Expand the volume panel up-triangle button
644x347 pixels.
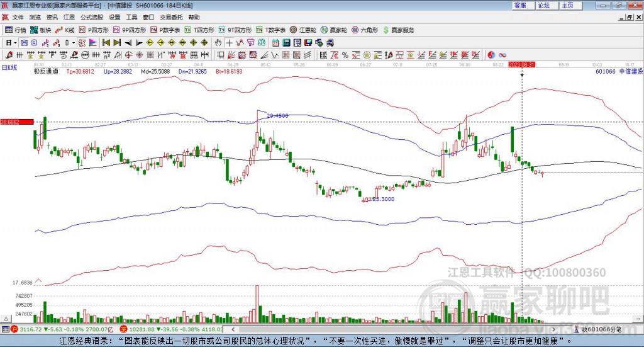click(x=6, y=319)
